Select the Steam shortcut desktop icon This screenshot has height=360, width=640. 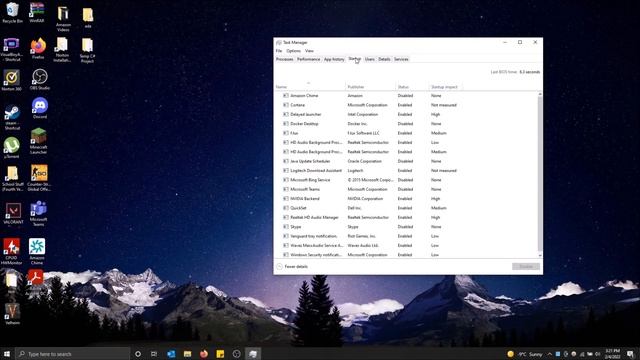tap(12, 118)
